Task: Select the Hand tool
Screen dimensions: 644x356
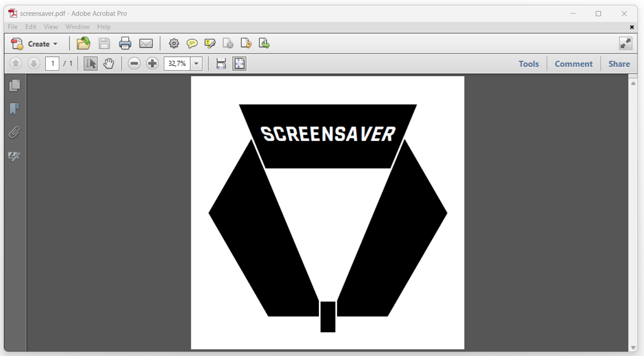Action: [108, 63]
